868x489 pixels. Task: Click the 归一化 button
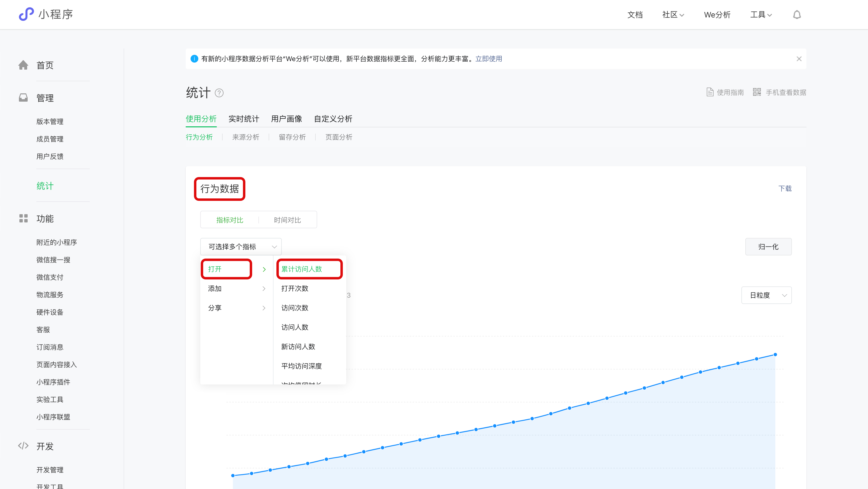click(x=768, y=247)
